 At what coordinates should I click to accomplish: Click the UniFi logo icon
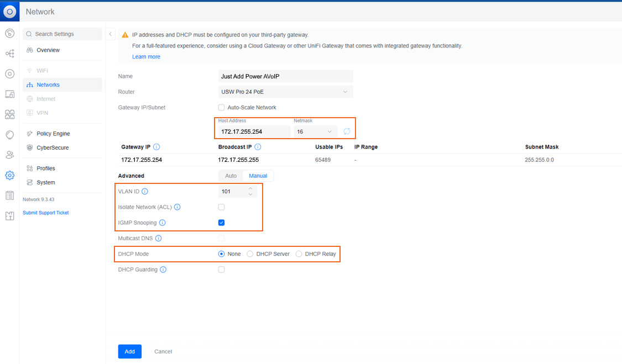coord(9,12)
